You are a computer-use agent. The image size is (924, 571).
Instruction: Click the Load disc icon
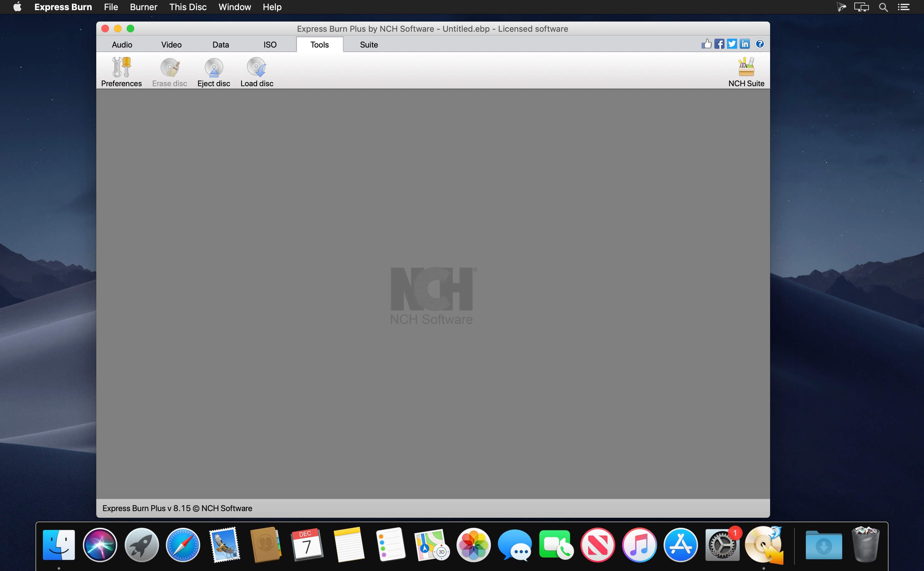[x=256, y=72]
